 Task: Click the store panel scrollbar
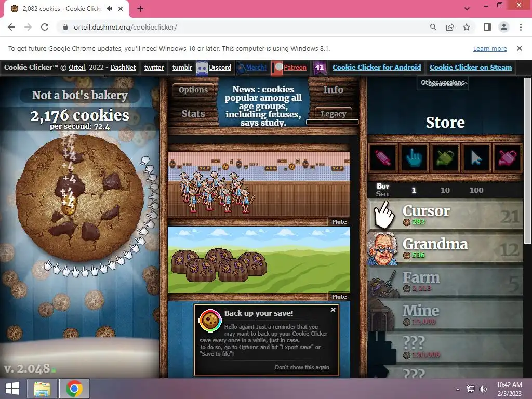(527, 161)
